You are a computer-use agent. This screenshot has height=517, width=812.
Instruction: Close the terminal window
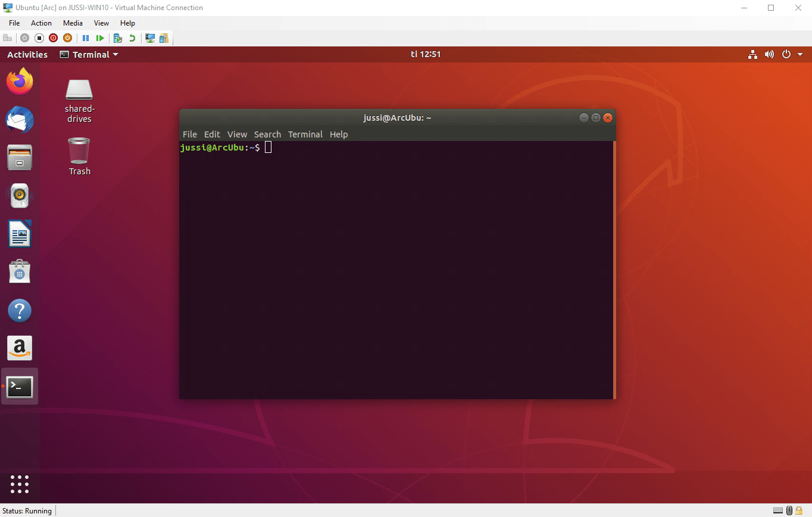pyautogui.click(x=608, y=118)
